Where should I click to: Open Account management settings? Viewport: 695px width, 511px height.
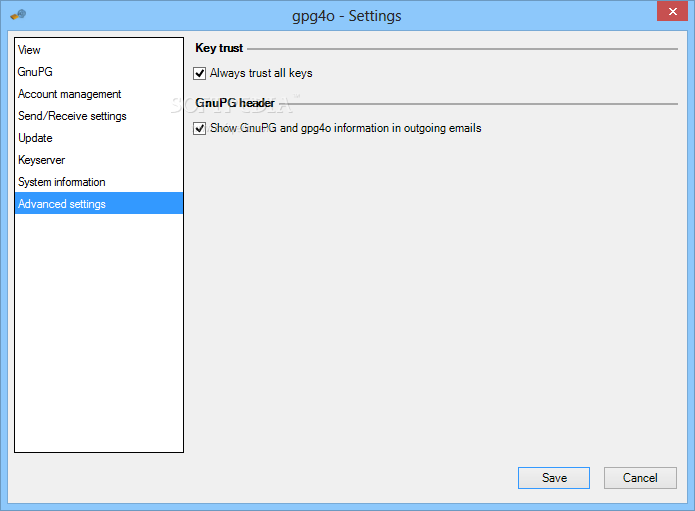pyautogui.click(x=99, y=94)
